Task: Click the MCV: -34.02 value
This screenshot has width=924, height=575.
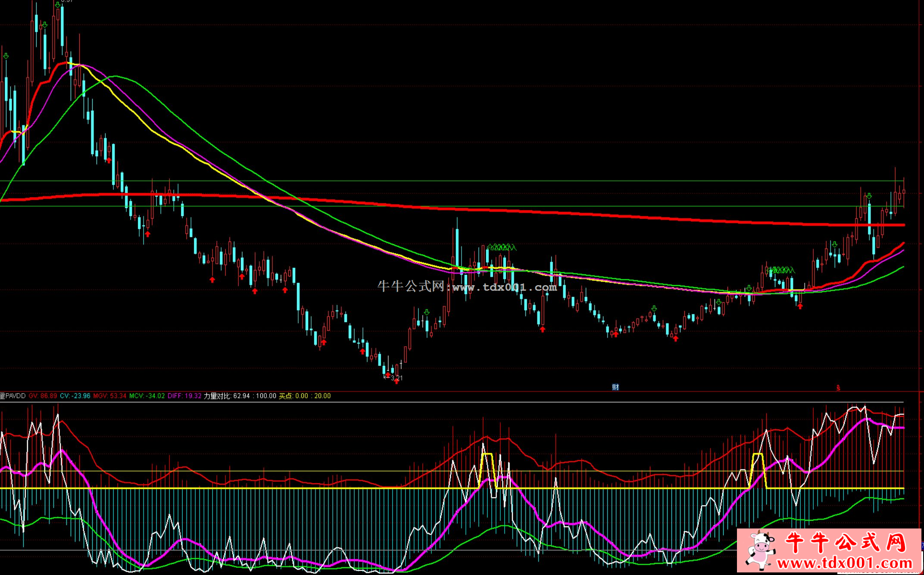Action: [x=147, y=396]
